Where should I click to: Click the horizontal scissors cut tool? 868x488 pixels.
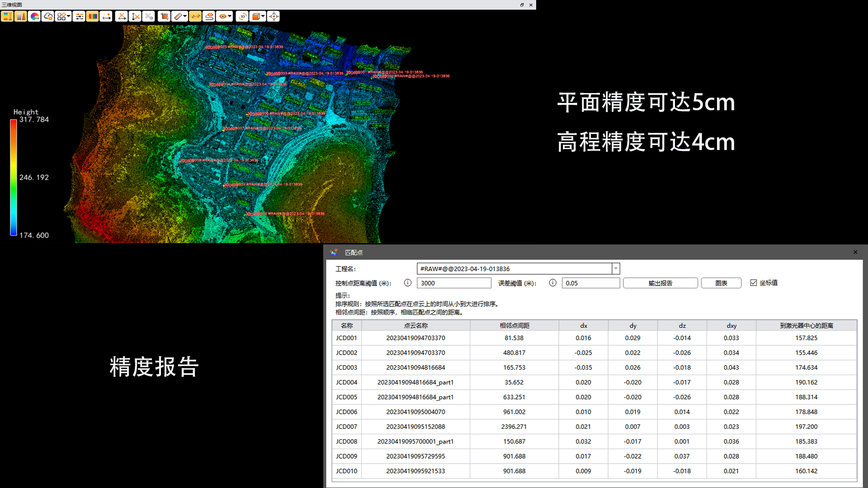coord(122,17)
